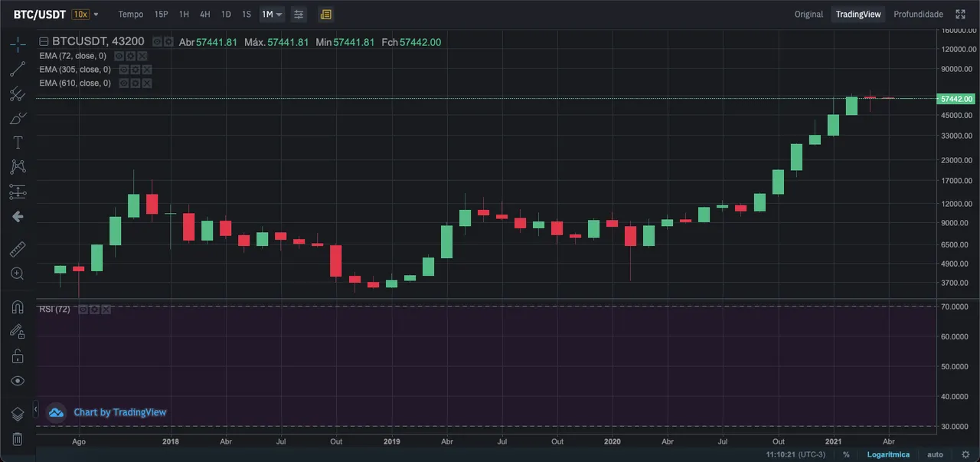Remove the EMA 72 indicator

[x=142, y=56]
